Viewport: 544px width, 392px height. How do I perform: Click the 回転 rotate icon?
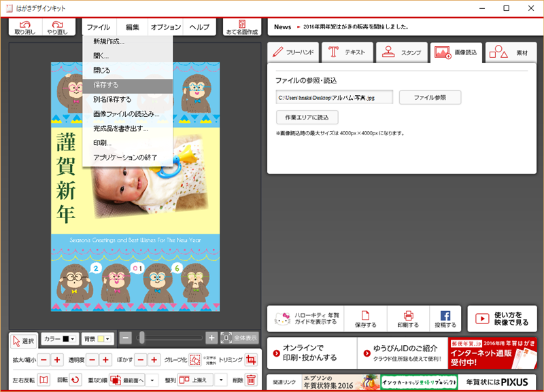75,380
